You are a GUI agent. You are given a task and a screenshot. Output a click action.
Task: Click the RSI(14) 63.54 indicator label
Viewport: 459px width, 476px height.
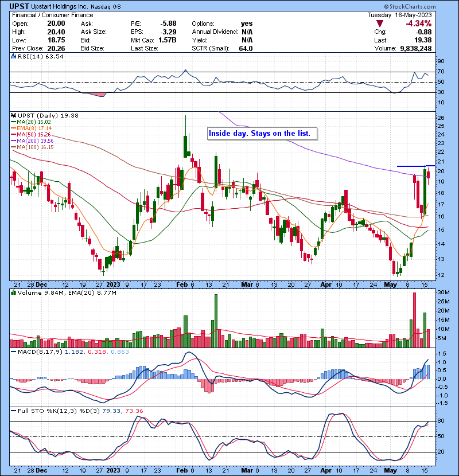click(40, 56)
